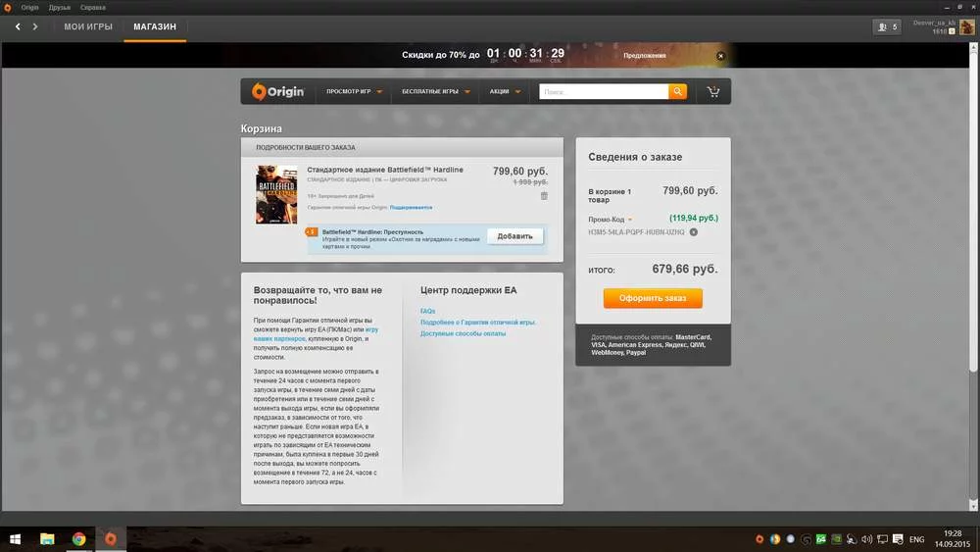Open the Предложения link in the banner
Viewport: 980px width, 552px height.
(x=645, y=56)
